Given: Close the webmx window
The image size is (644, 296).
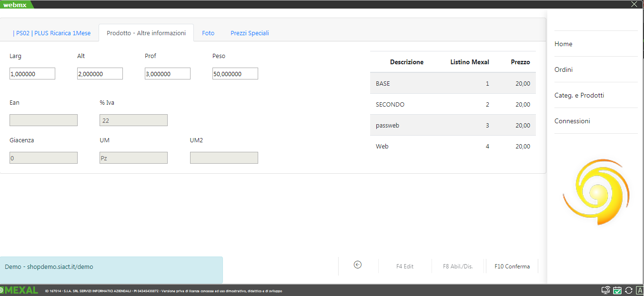Looking at the screenshot, I should [x=634, y=4].
